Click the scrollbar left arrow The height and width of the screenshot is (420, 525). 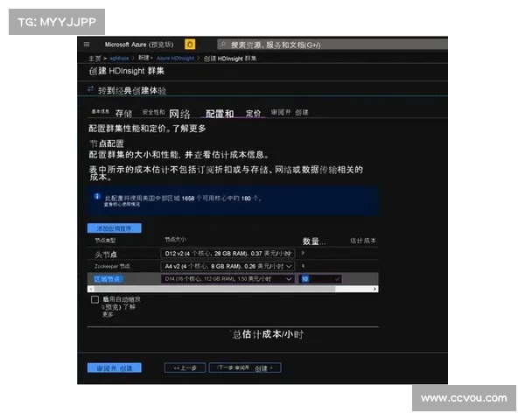coord(91,289)
